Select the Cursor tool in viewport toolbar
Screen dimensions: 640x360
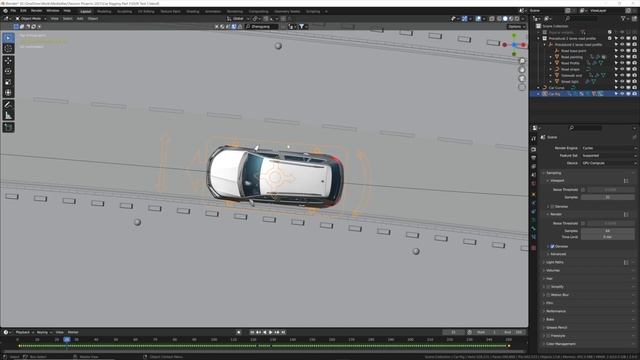coord(8,48)
